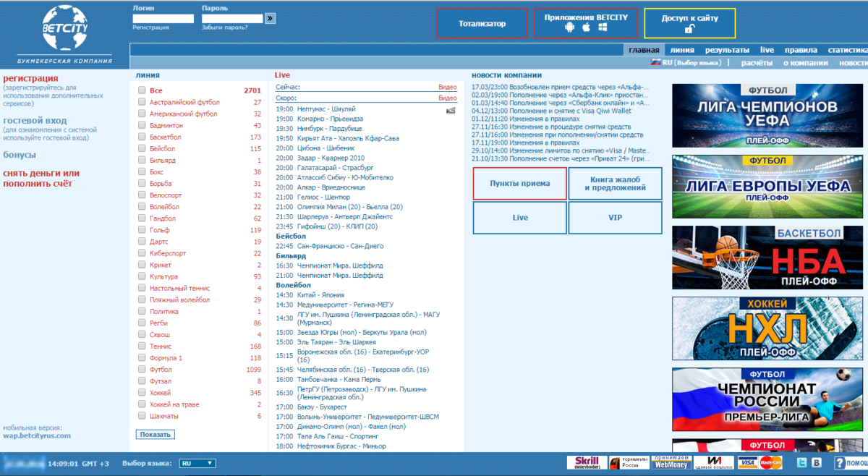Click the Пароль input field

[x=232, y=19]
